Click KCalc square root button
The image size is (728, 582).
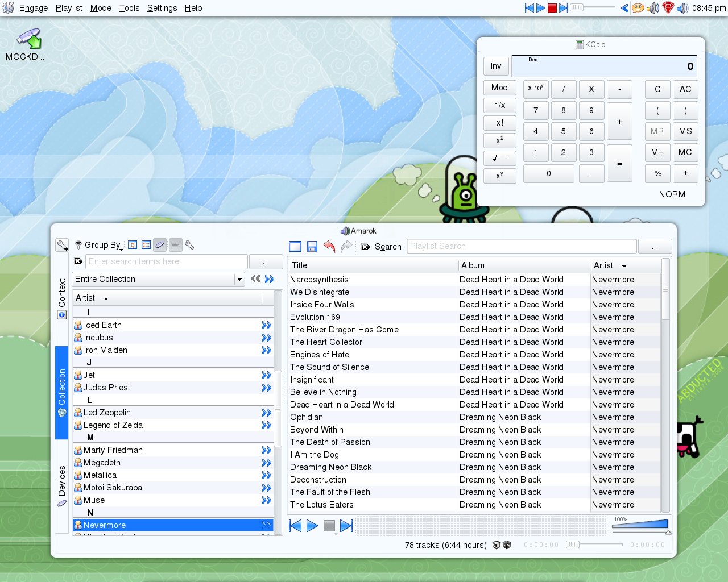[500, 159]
